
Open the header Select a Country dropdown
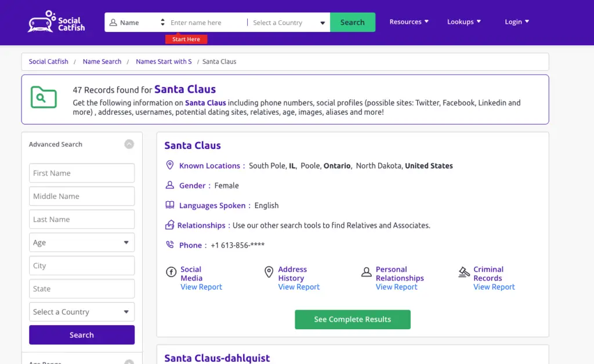pos(289,23)
